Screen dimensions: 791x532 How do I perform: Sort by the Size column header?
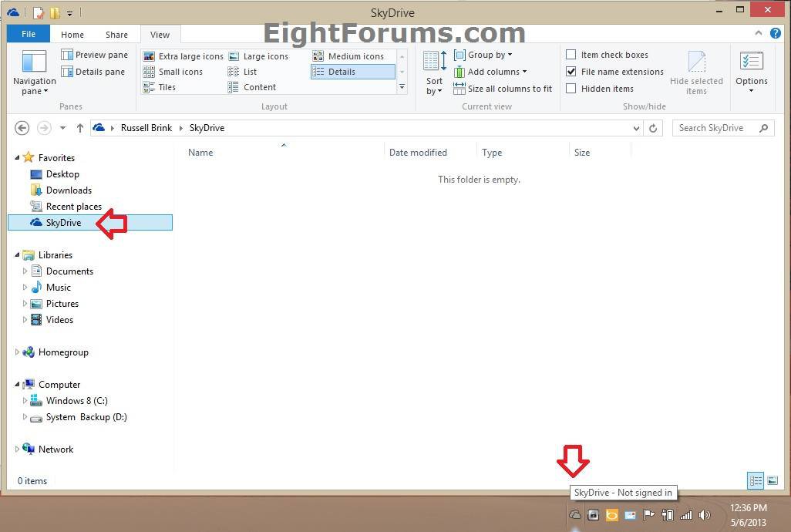point(600,153)
